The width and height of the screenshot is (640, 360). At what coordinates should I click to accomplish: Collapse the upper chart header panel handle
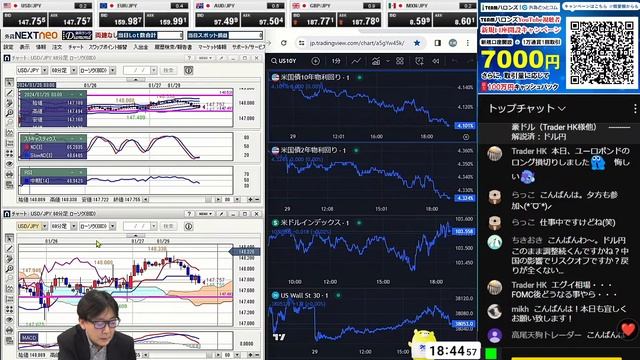pyautogui.click(x=135, y=79)
